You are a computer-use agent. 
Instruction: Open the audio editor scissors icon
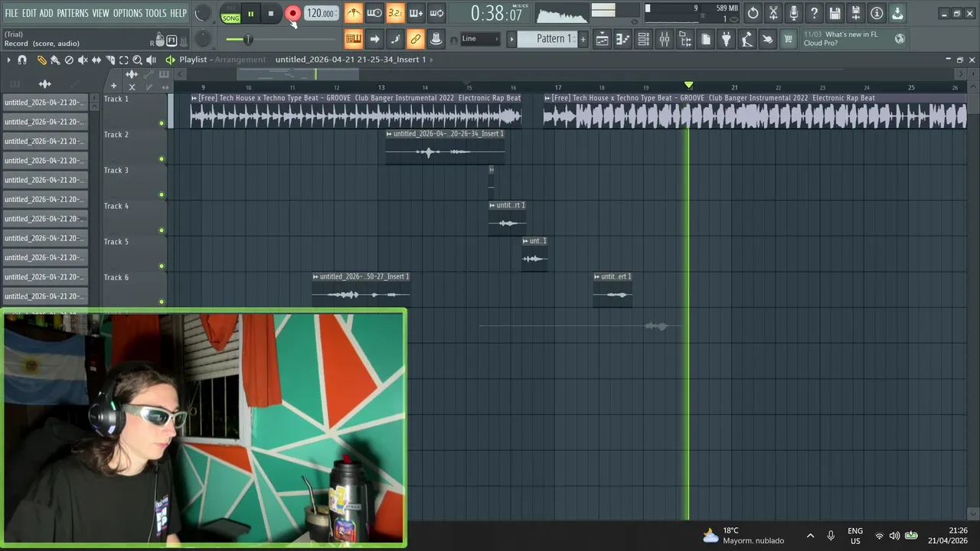(773, 13)
